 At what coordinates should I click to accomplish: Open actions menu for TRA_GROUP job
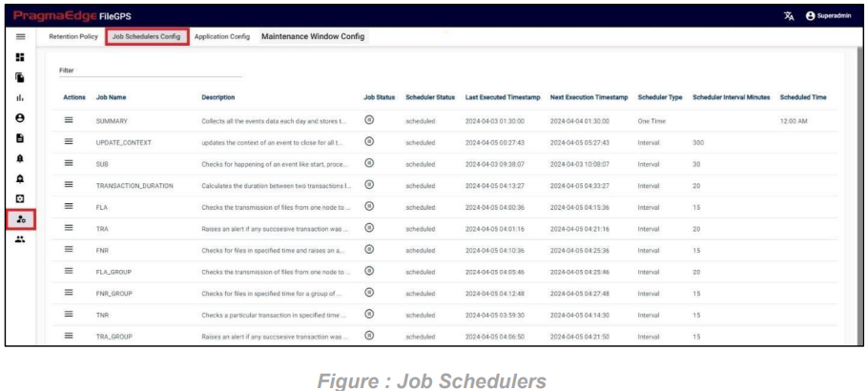(x=70, y=336)
